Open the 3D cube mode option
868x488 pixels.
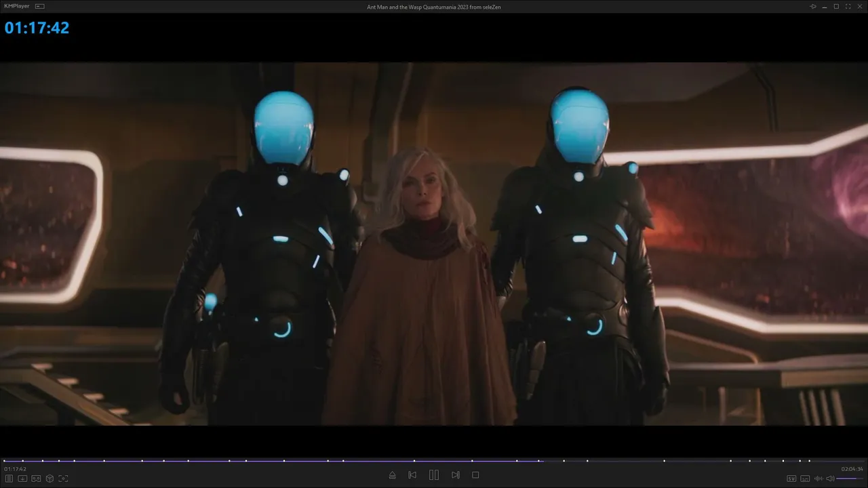(x=50, y=479)
